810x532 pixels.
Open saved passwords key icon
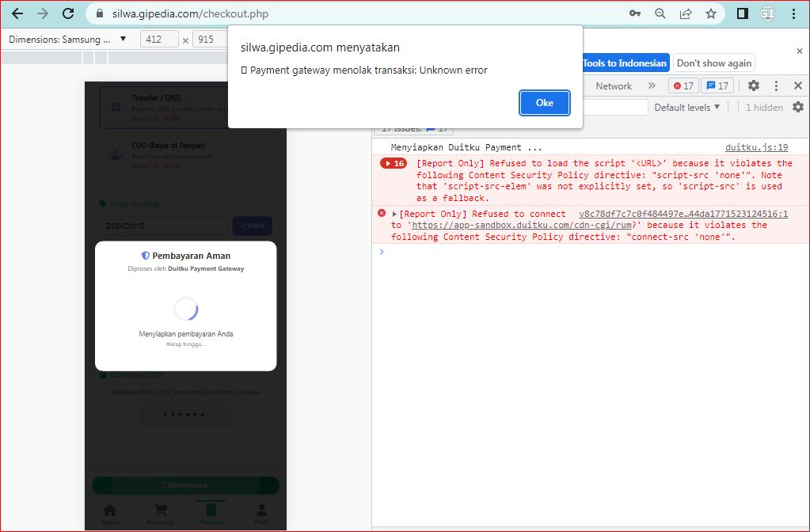pos(635,13)
